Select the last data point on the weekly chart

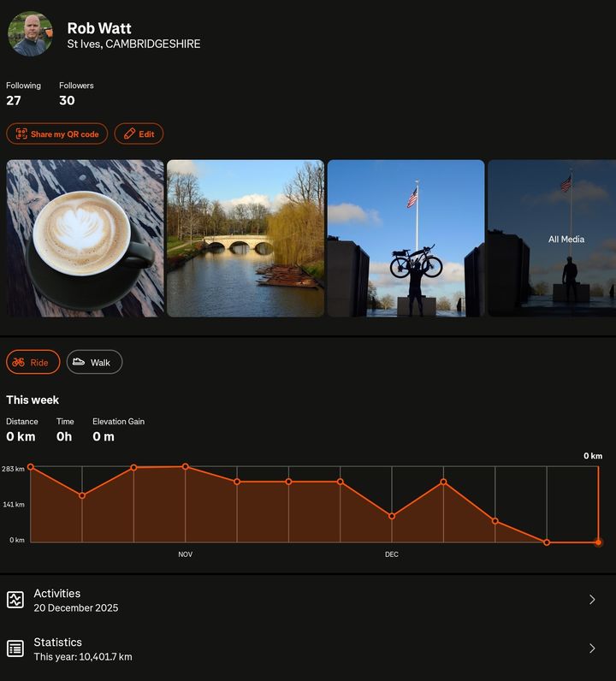pos(598,542)
